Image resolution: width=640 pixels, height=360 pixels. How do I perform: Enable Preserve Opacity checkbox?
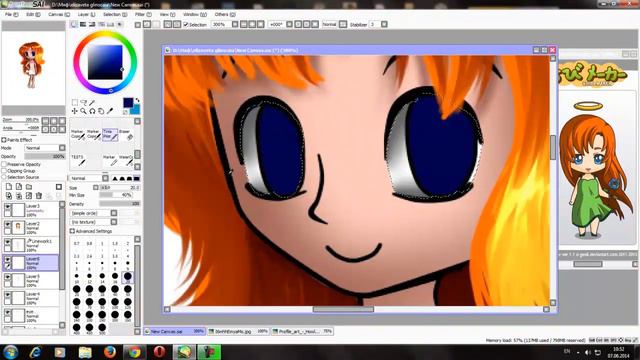[x=4, y=164]
